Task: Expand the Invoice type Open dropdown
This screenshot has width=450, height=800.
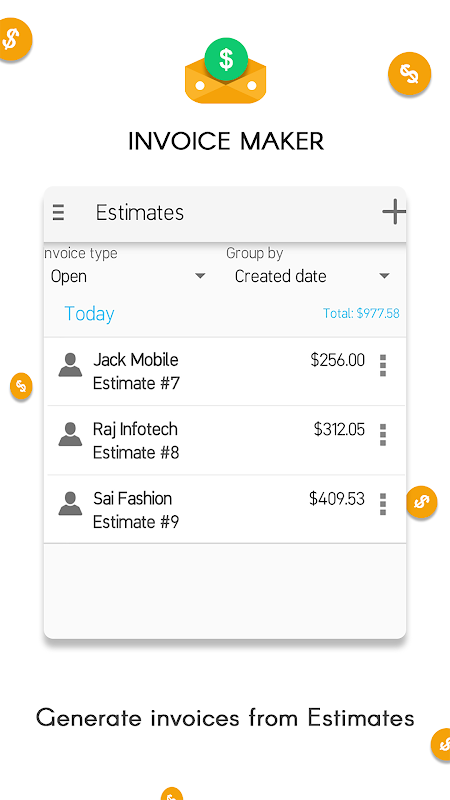Action: [x=128, y=277]
